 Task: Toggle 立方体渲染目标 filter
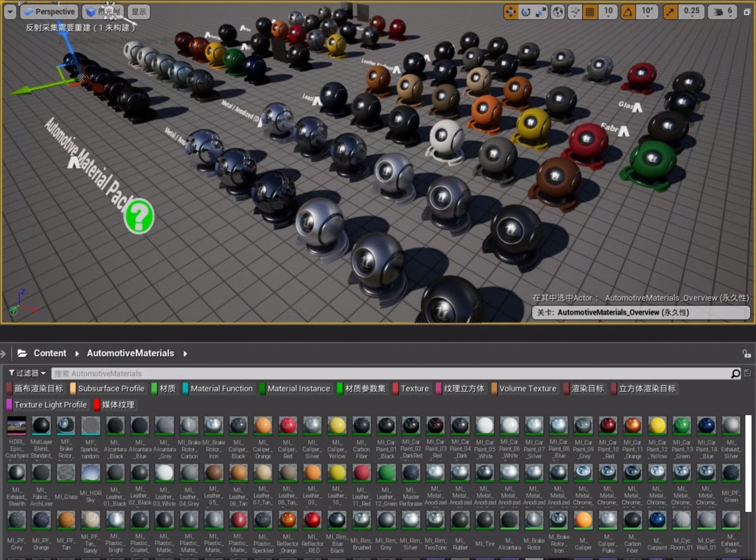[x=644, y=388]
